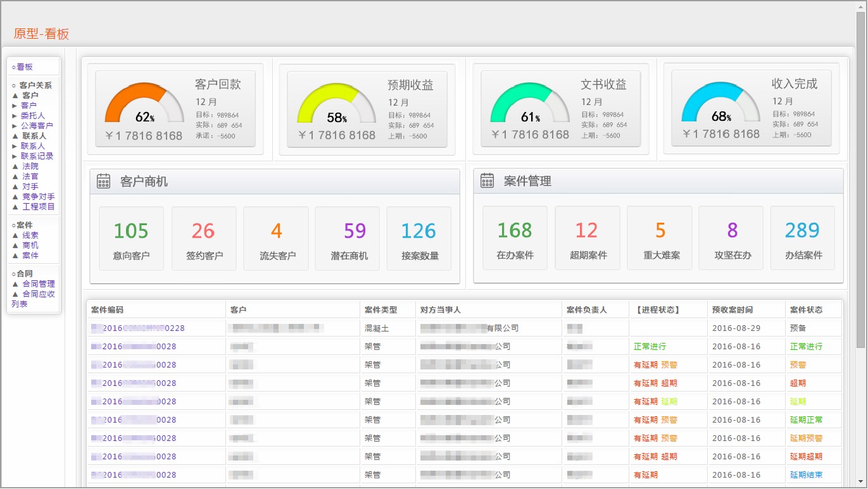Click the 68% value on the 收入完成 gauge
Viewport: 868px width, 489px height.
[721, 116]
